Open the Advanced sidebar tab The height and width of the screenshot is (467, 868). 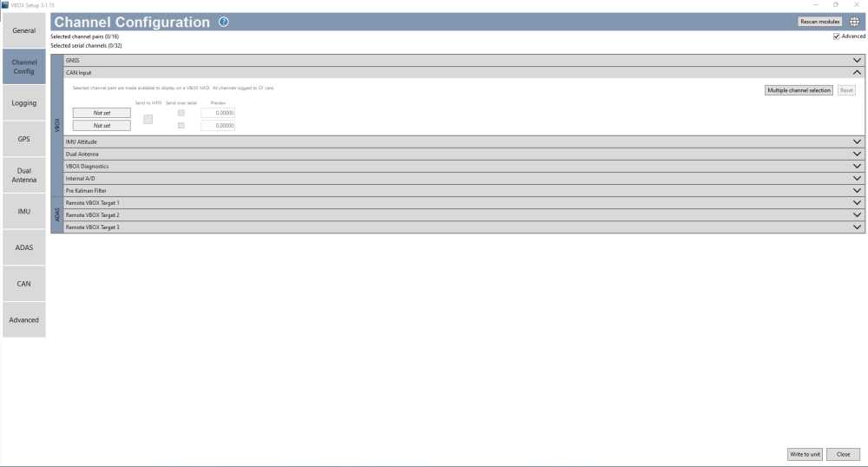point(23,319)
